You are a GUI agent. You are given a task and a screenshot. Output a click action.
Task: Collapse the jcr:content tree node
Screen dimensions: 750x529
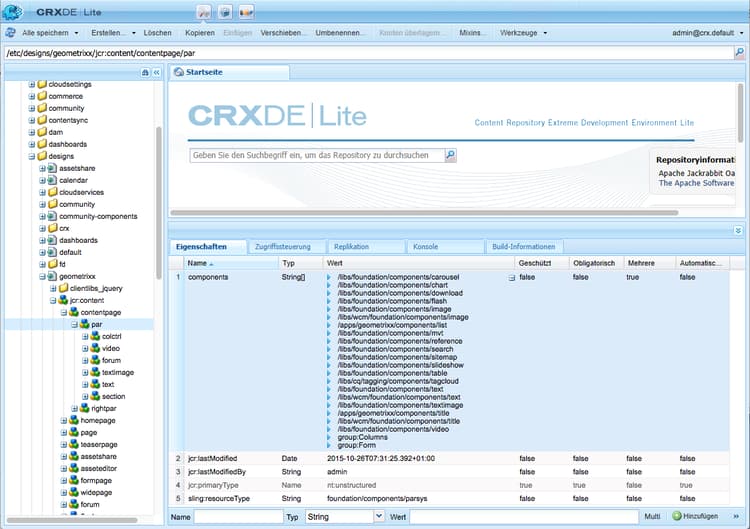click(x=53, y=300)
